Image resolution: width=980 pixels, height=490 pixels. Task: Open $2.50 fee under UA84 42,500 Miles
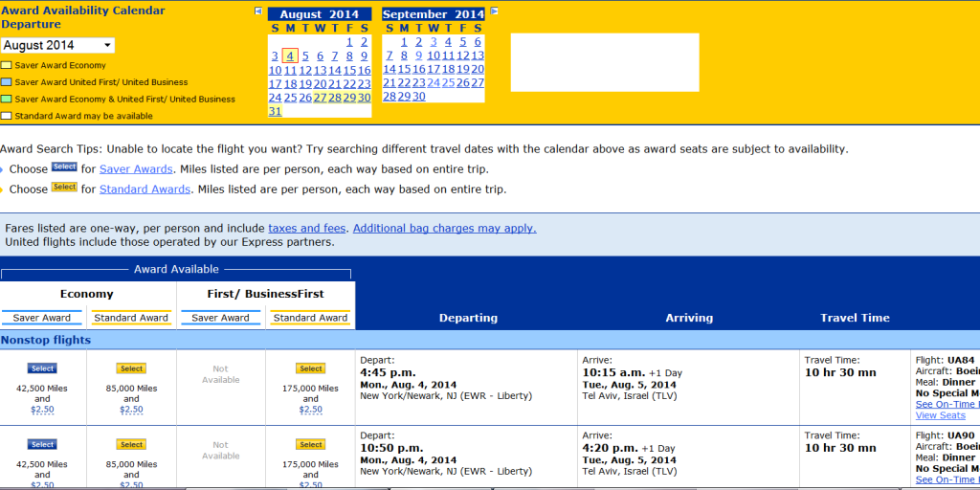(42, 410)
